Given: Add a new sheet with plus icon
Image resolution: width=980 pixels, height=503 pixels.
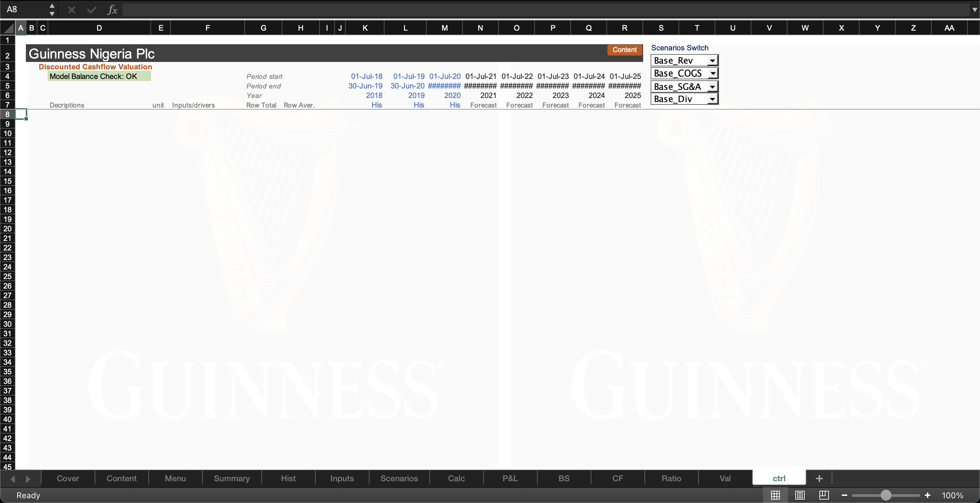Looking at the screenshot, I should pyautogui.click(x=819, y=478).
